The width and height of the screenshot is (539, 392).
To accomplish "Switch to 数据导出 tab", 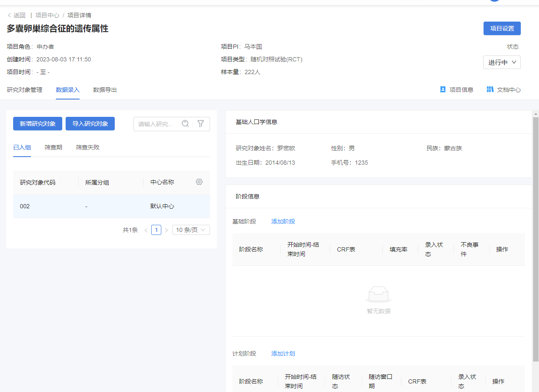I will coord(105,90).
